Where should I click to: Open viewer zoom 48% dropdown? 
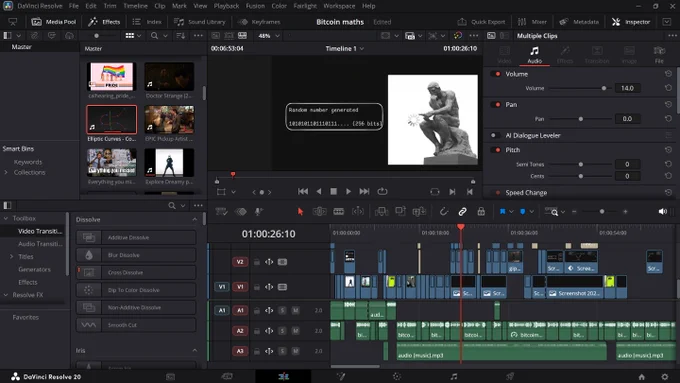[269, 36]
